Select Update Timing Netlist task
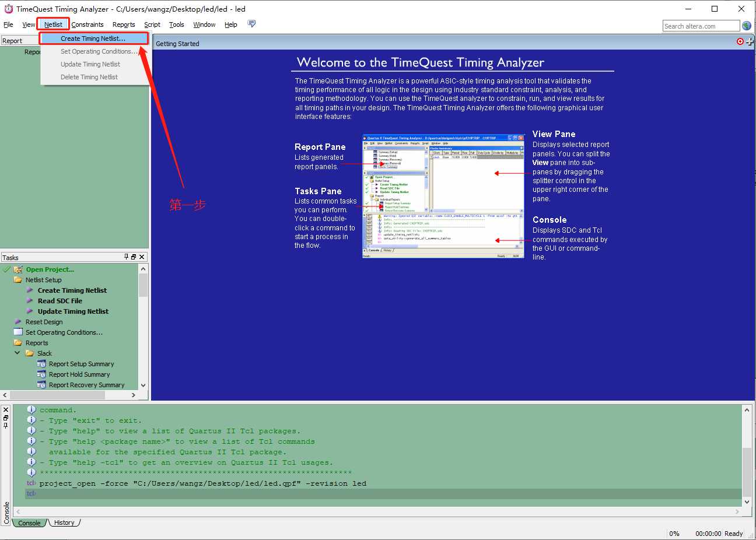Screen dimensions: 756x540 coord(73,311)
